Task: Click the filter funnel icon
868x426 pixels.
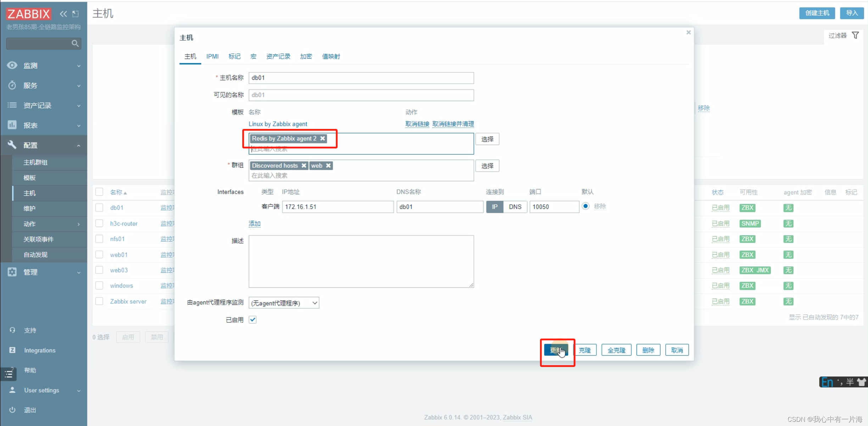Action: [x=856, y=35]
